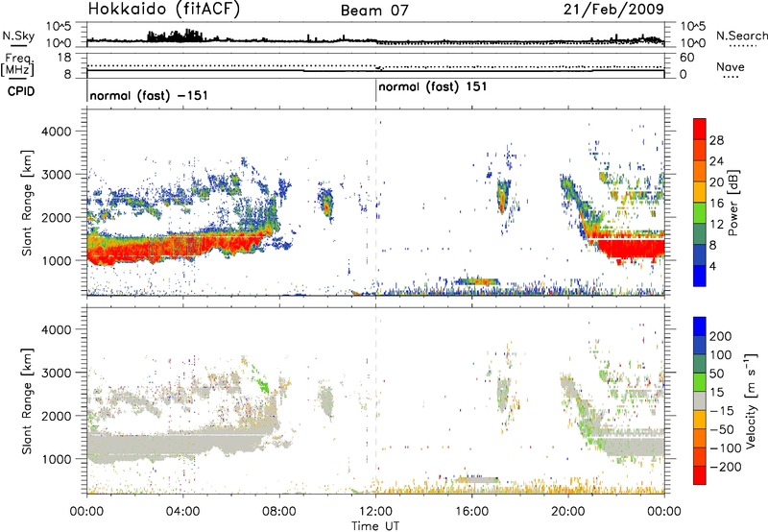The width and height of the screenshot is (768, 532).
Task: Click the plot title 'Hokkaido (fitACF)'
Action: click(163, 10)
